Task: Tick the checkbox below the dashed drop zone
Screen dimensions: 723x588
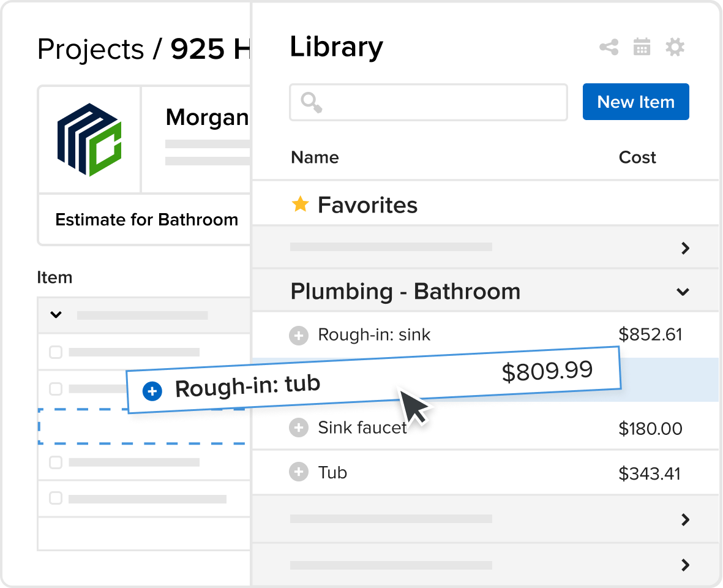Action: 56,462
